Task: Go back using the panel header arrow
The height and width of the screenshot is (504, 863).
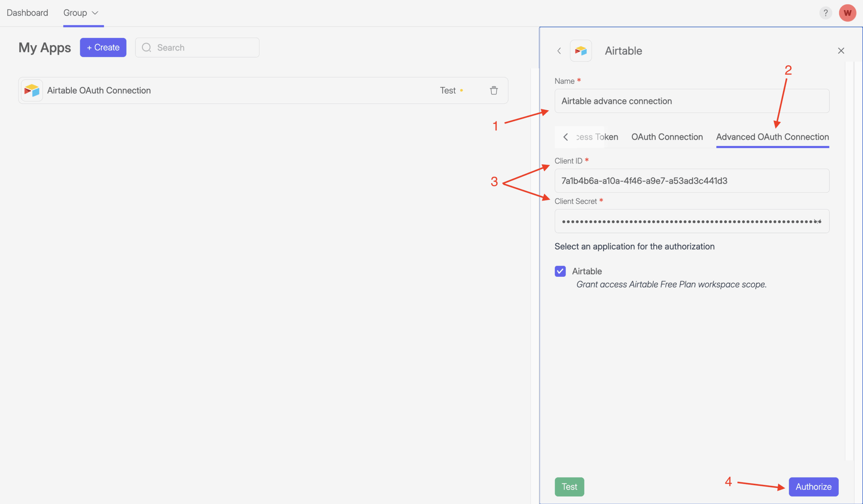Action: coord(559,51)
